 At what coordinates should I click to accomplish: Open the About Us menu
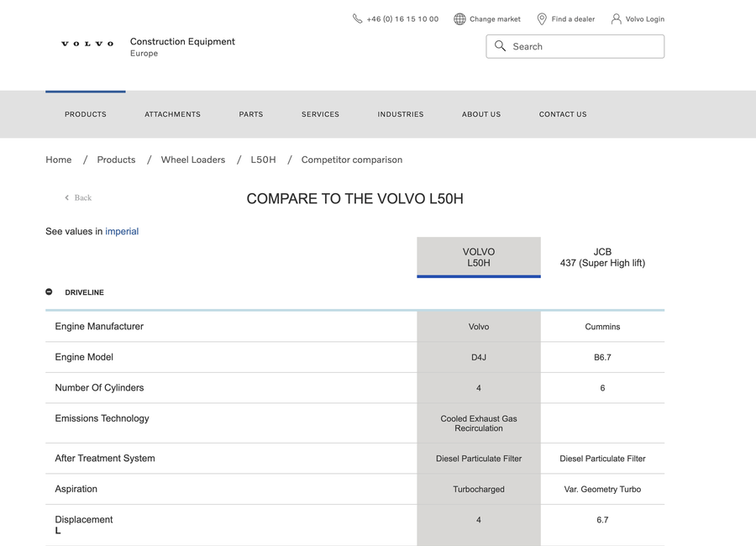[x=481, y=114]
